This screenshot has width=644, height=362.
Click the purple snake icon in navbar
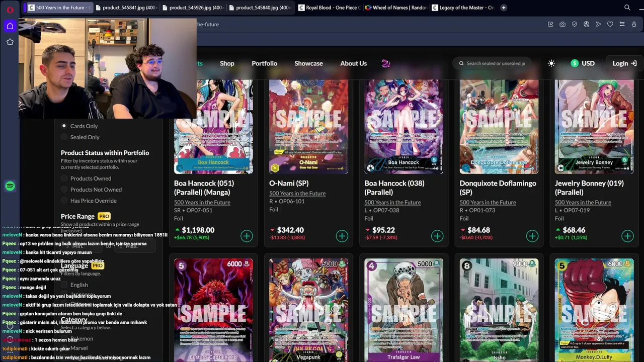pyautogui.click(x=386, y=63)
